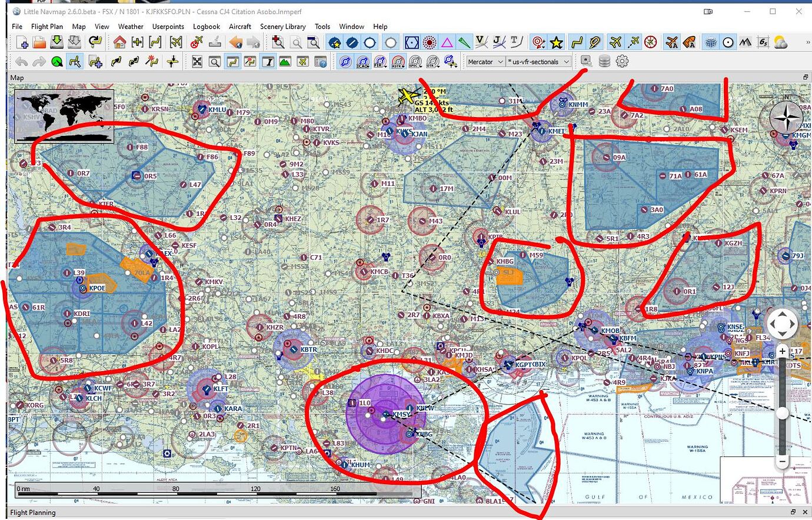Toggle RSTR restricted airspaces display
Viewport: 812px width, 520px height.
[398, 61]
